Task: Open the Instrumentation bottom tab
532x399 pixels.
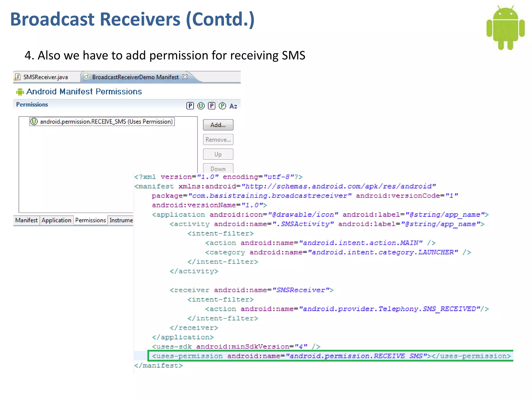Action: (121, 220)
